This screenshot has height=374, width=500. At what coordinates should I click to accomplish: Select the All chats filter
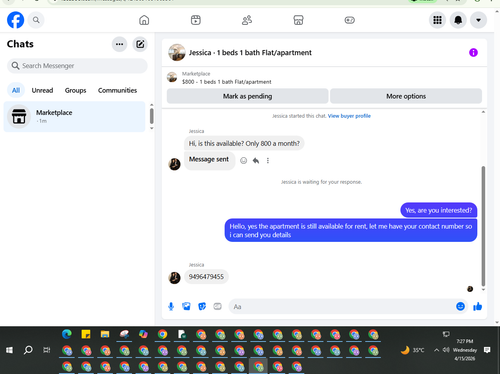coord(16,90)
